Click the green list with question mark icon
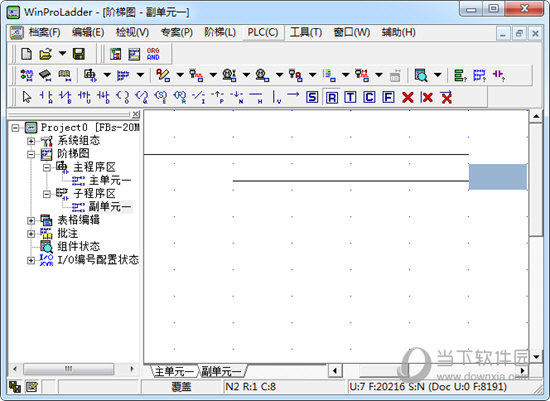The image size is (550, 401). tap(460, 75)
